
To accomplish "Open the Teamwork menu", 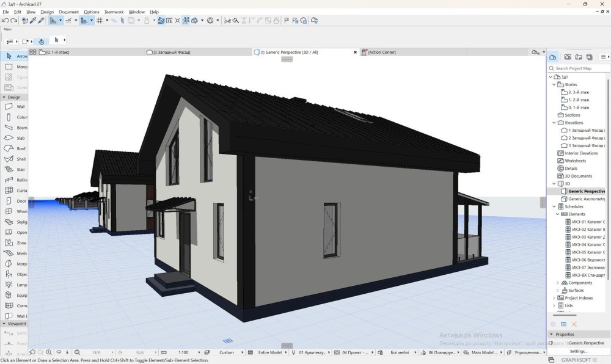I will (x=114, y=12).
